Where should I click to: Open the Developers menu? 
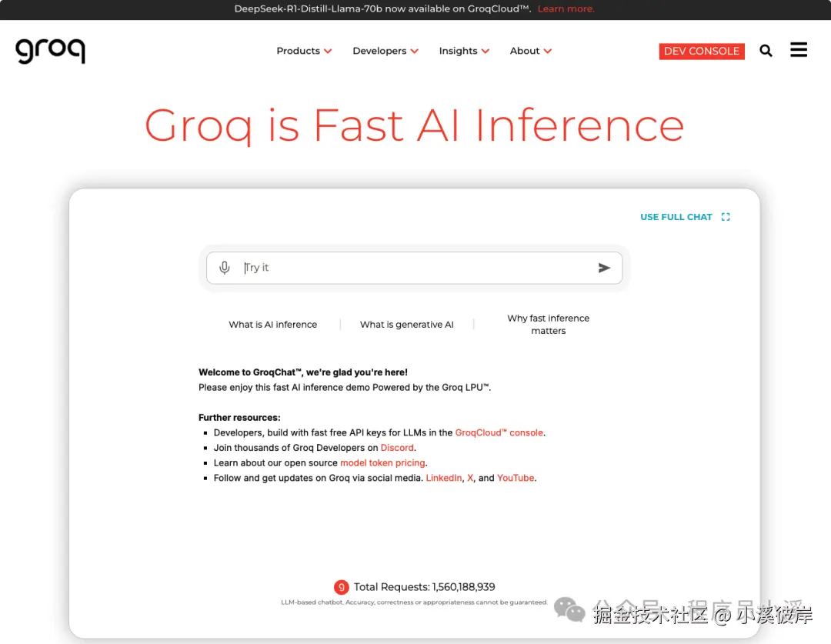click(x=385, y=51)
